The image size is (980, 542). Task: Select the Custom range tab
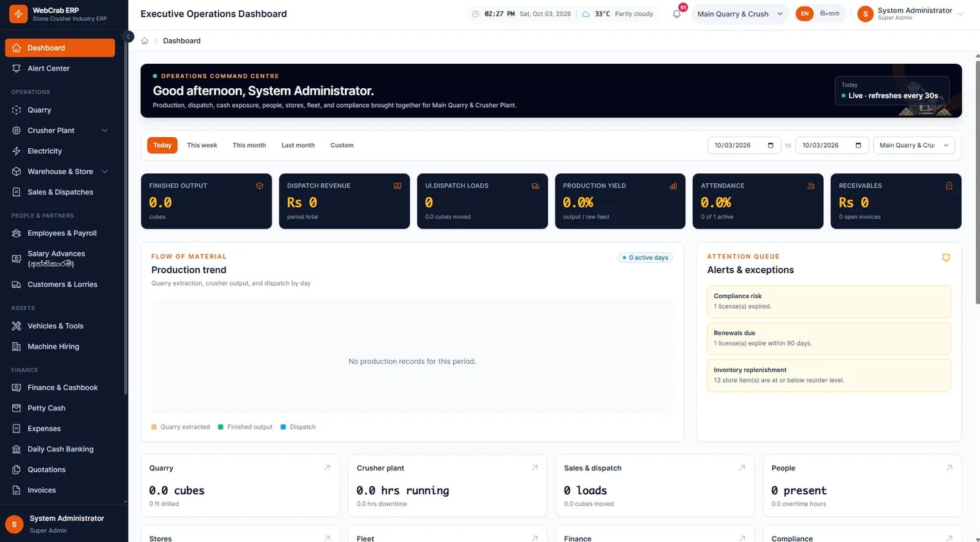point(342,145)
